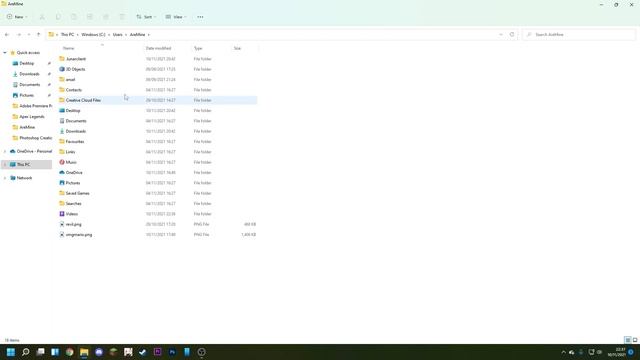Expand the OneDrive - Personal tree node
Screen dimensions: 640x360
point(5,151)
